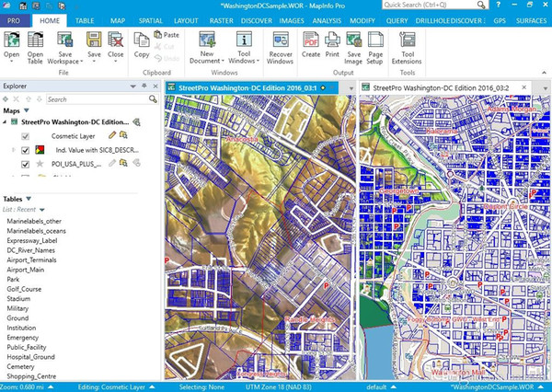Click the Save floppy disk icon
This screenshot has width=552, height=392.
coord(94,40)
